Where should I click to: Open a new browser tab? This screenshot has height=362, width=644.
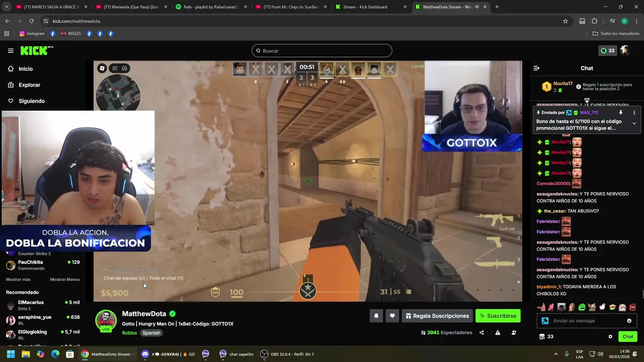point(497,7)
